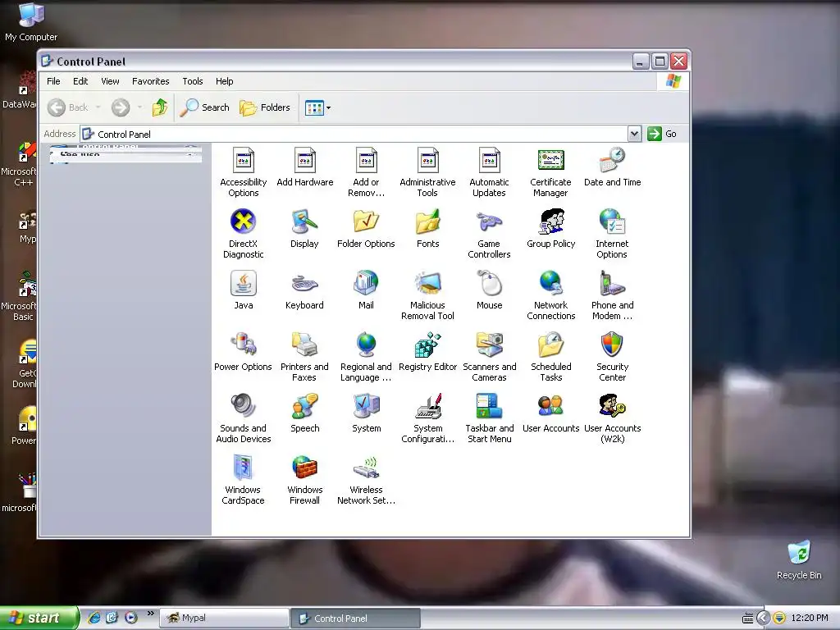This screenshot has height=630, width=840.
Task: Select My Computer desktop icon
Action: [31, 22]
